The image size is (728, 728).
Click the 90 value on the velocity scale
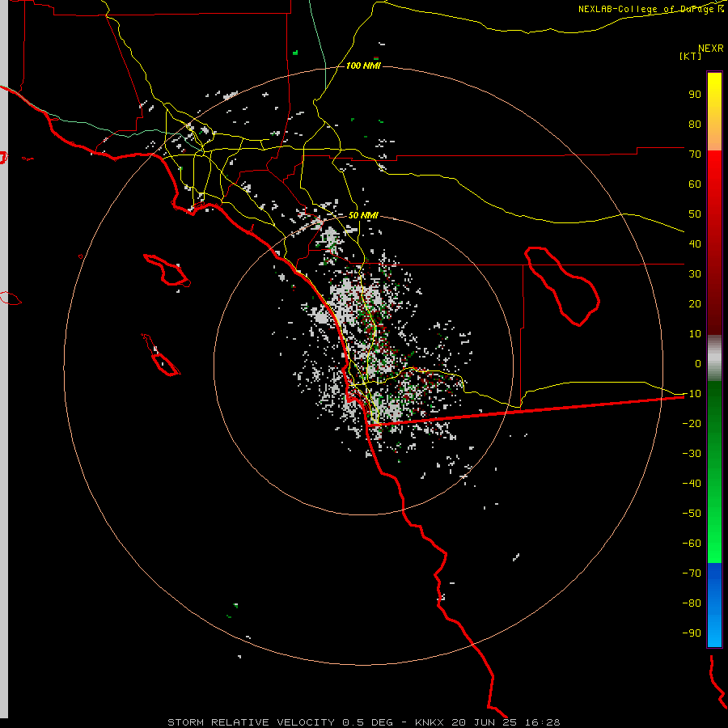[695, 95]
